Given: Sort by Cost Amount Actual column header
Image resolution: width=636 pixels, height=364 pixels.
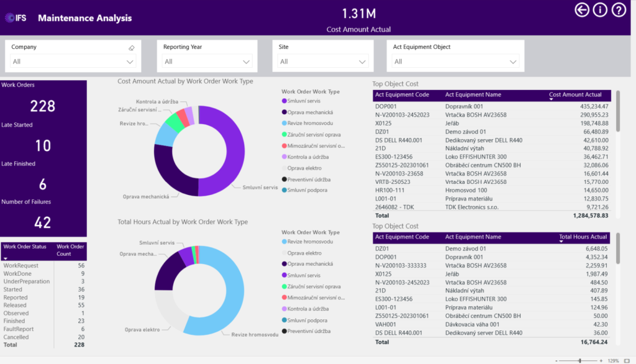Looking at the screenshot, I should [x=575, y=95].
